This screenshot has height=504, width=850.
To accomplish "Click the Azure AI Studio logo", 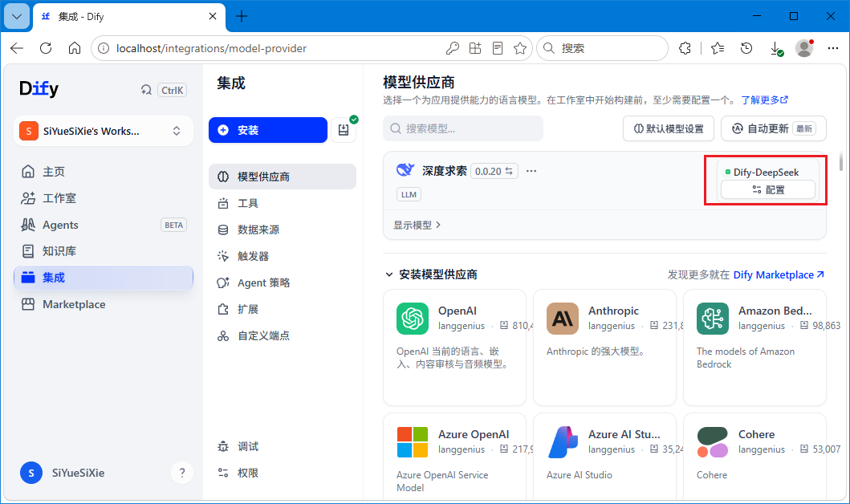I will 563,442.
